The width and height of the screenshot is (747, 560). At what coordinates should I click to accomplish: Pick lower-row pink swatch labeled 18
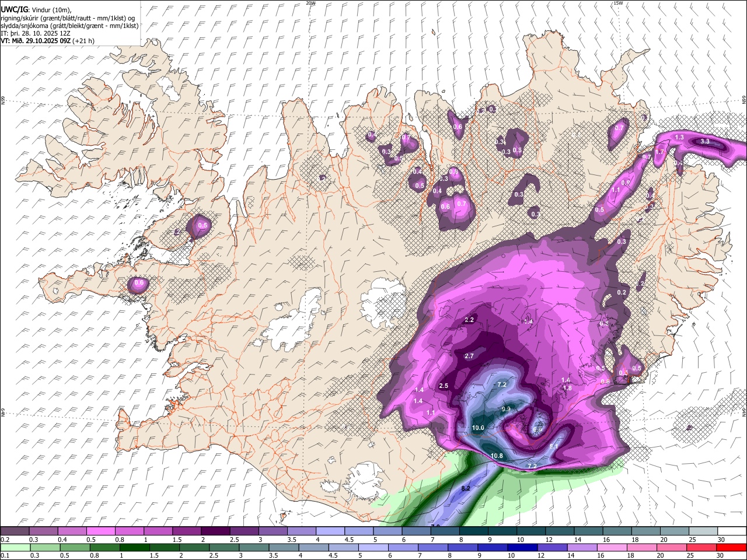[642, 547]
